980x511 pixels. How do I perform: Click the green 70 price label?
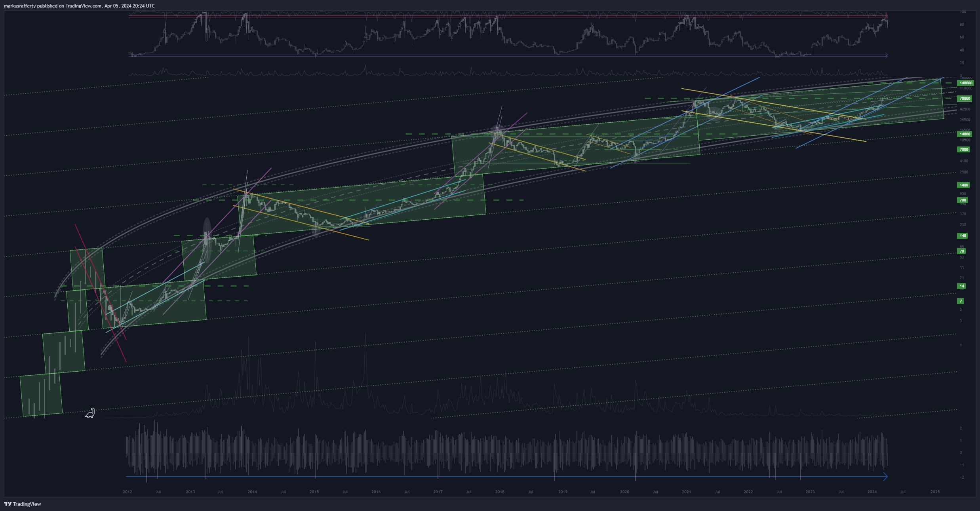pos(962,251)
